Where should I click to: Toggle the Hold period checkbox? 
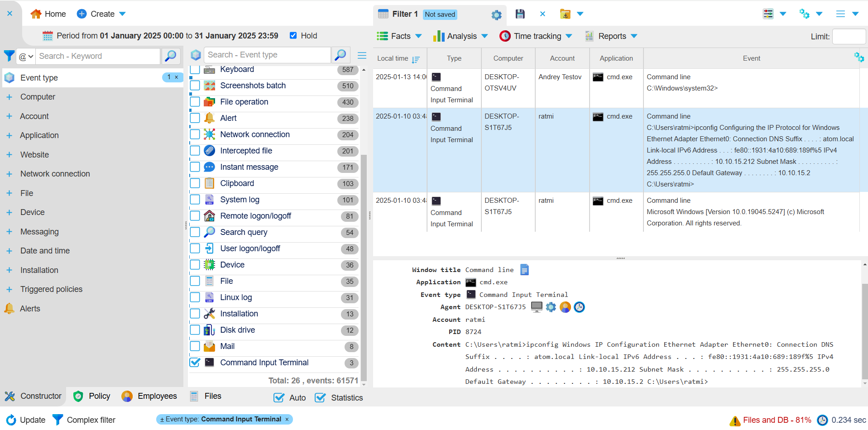(293, 36)
